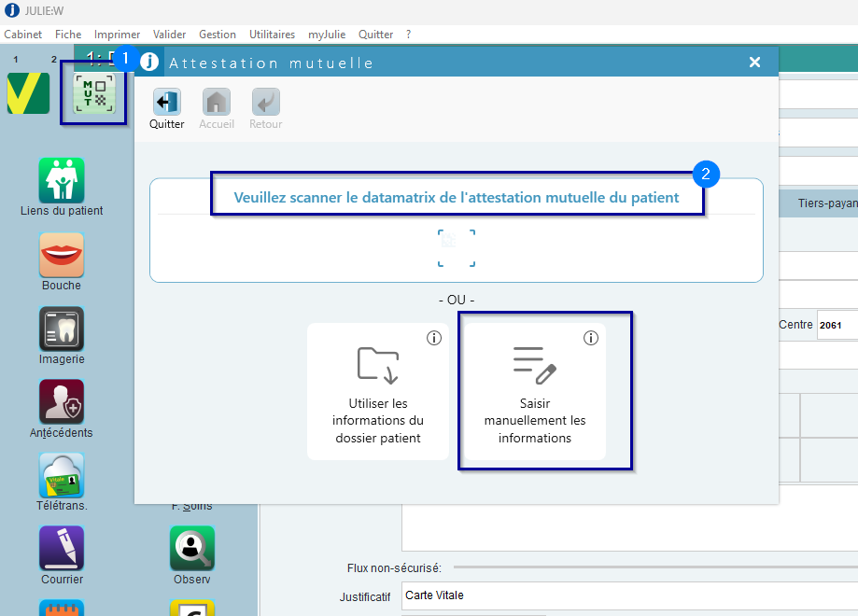Click the Accueil toolbar button

click(x=217, y=109)
